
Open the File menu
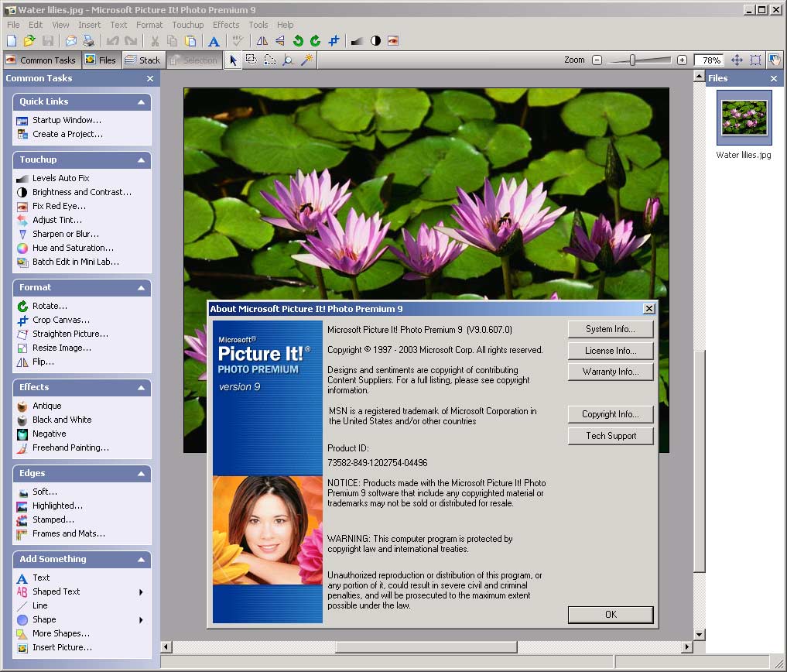(x=14, y=25)
